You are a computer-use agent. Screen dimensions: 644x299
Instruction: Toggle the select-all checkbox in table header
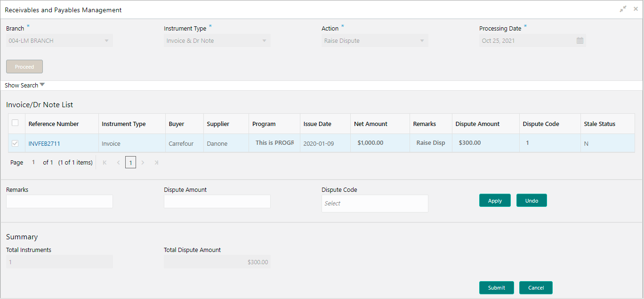[x=15, y=123]
